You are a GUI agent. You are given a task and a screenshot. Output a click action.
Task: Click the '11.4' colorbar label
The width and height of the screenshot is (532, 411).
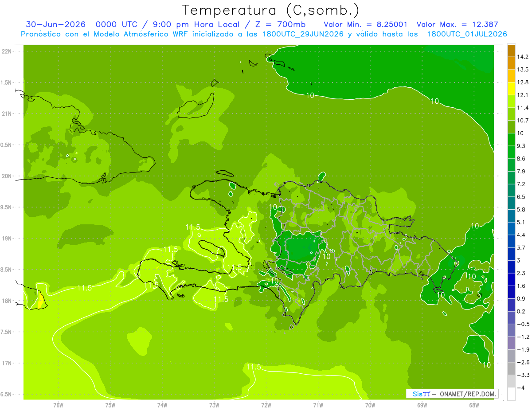(x=523, y=108)
